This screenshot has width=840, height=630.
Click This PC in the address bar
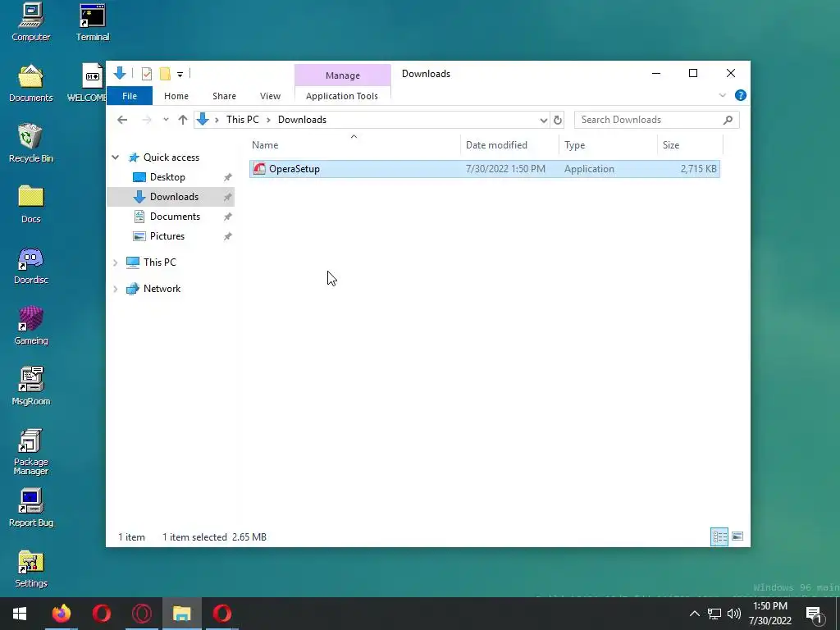coord(242,120)
